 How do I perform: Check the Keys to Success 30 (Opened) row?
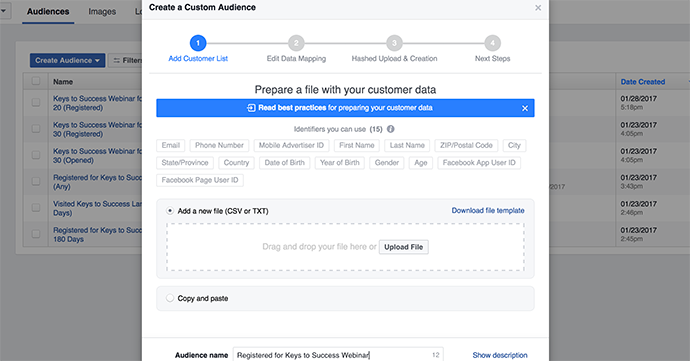coord(36,155)
